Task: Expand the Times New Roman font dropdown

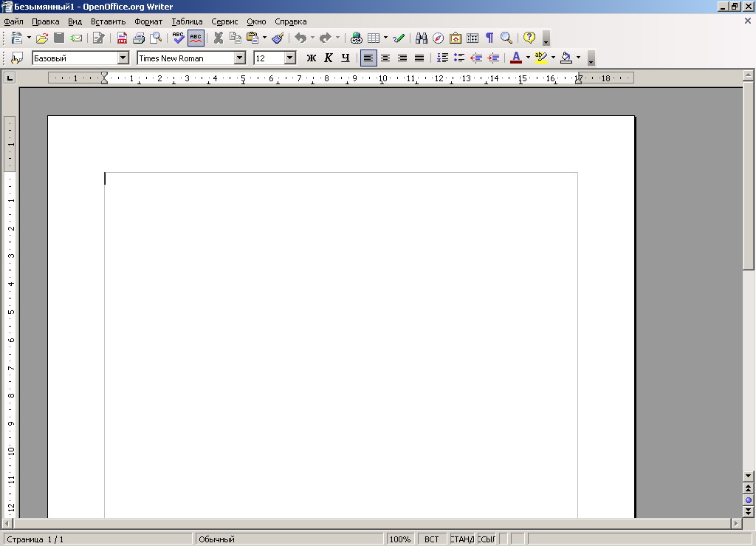Action: pyautogui.click(x=239, y=58)
